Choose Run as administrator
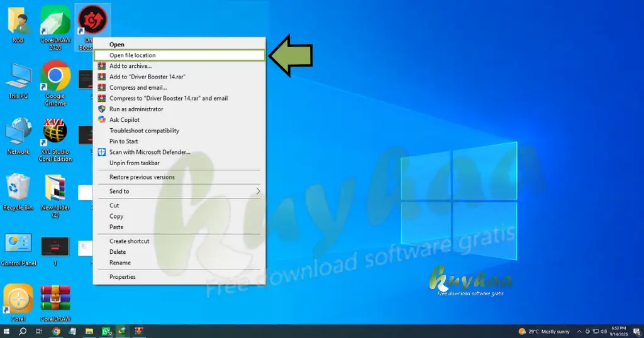Image resolution: width=644 pixels, height=338 pixels. 179,109
